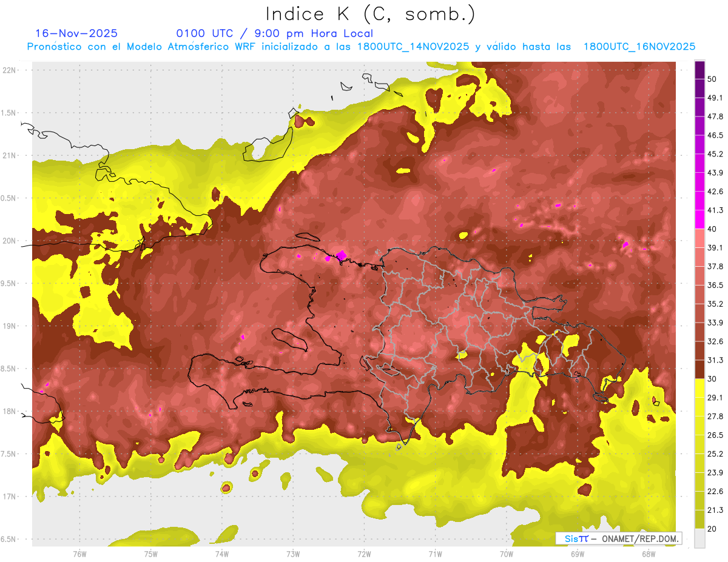Screen dimensions: 728x562
Task: Click the '29.1' colorbar label
Action: coord(715,398)
